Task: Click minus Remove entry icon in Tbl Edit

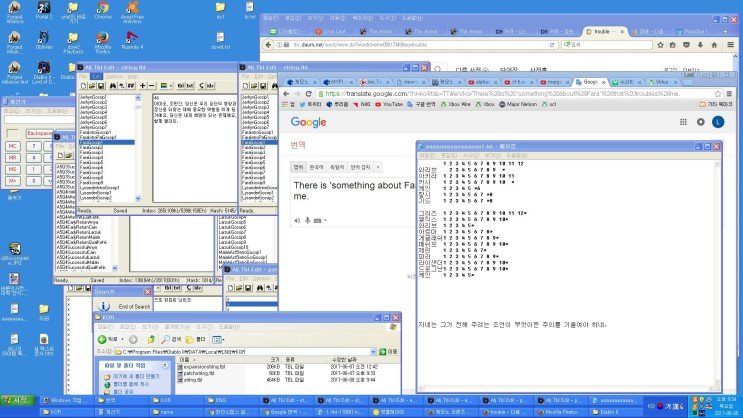Action: tap(152, 86)
